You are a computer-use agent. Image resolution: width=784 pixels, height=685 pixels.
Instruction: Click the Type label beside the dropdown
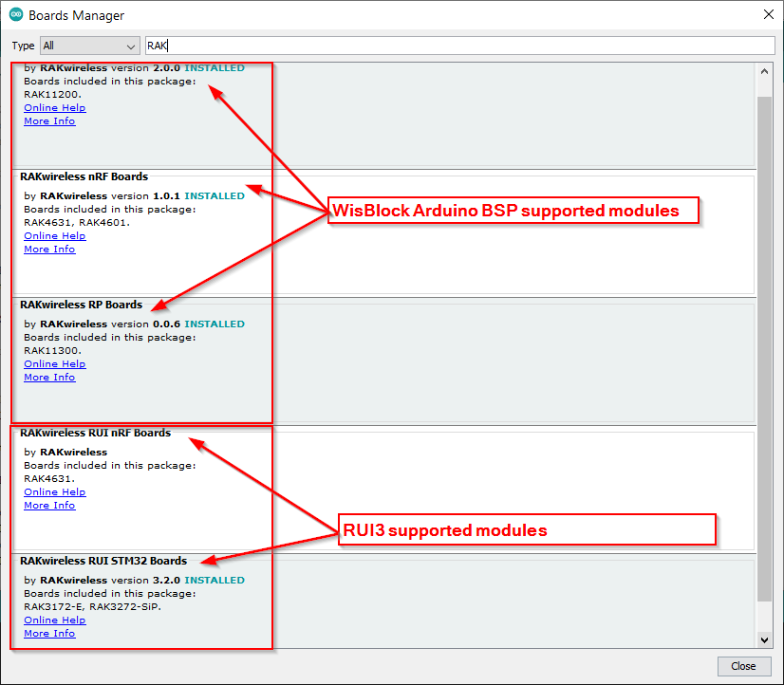click(x=23, y=46)
